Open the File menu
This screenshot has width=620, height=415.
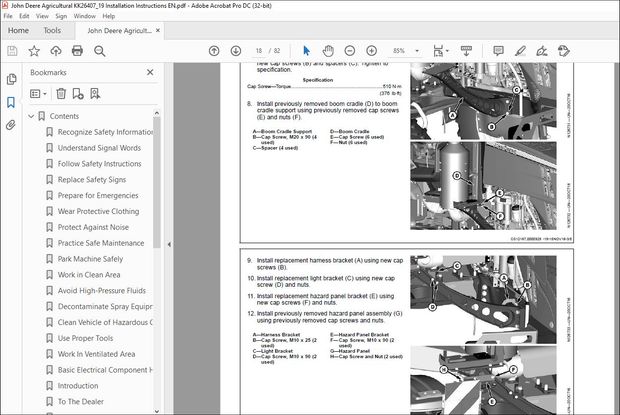coord(8,16)
